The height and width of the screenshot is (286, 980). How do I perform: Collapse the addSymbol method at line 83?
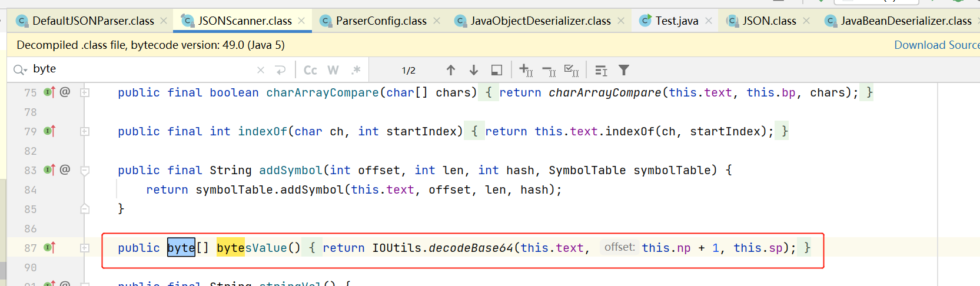coord(85,171)
